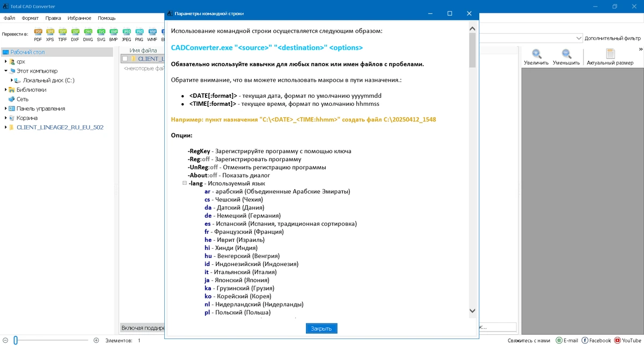Click the Панель управления icon
The width and height of the screenshot is (644, 346).
(x=12, y=109)
